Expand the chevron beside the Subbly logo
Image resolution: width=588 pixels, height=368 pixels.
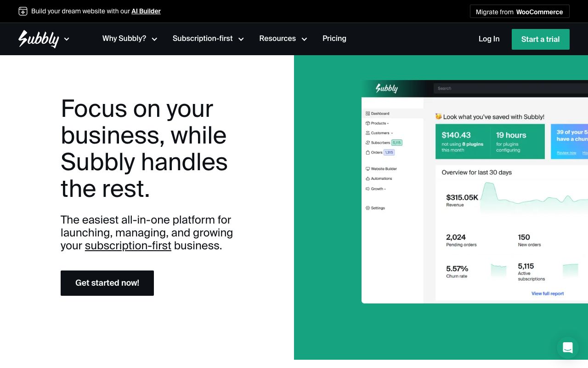pos(67,39)
